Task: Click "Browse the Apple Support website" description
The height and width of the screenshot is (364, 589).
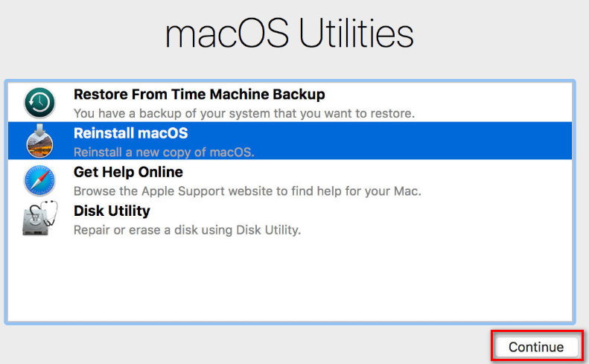Action: tap(247, 191)
